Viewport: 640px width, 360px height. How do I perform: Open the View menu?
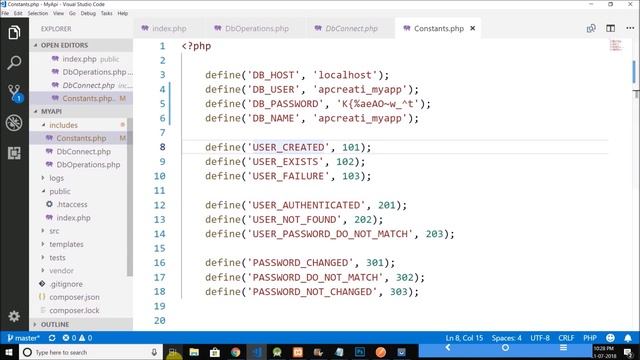pos(58,13)
